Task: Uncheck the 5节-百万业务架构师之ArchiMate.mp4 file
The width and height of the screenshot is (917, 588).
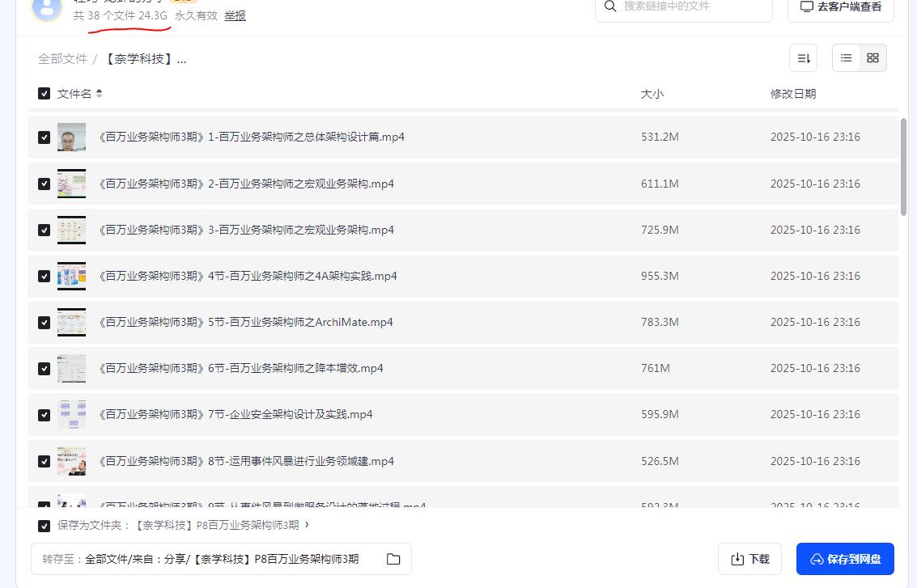Action: (44, 322)
